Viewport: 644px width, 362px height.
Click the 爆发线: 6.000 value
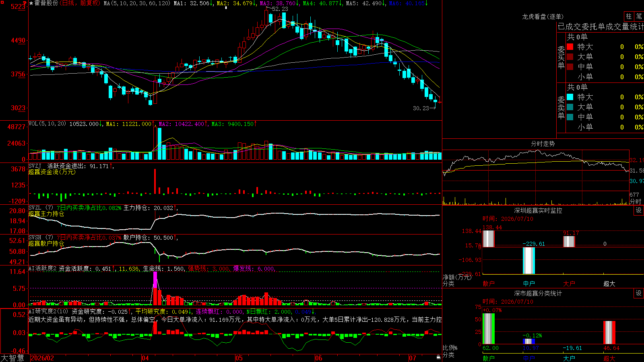(254, 269)
